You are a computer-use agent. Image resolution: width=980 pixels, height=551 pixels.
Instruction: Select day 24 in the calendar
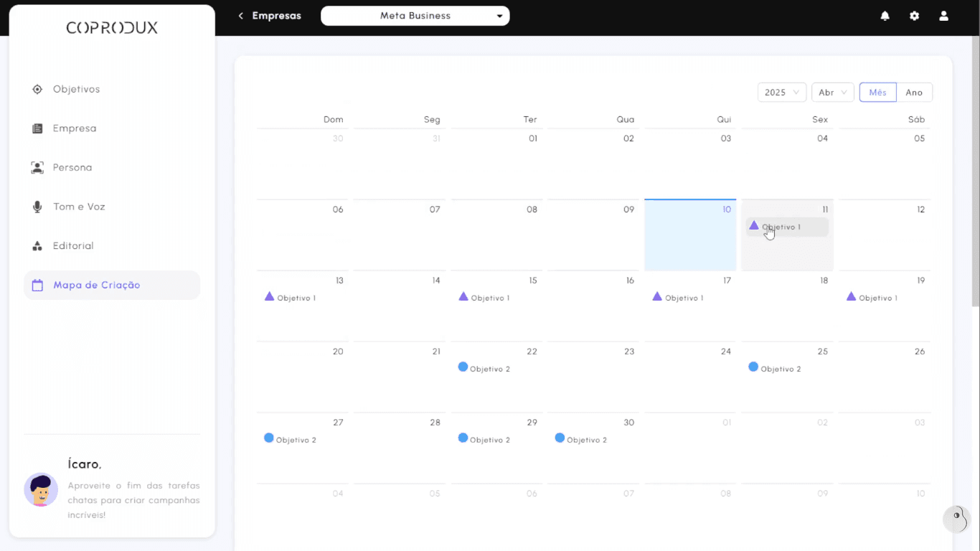pos(690,377)
